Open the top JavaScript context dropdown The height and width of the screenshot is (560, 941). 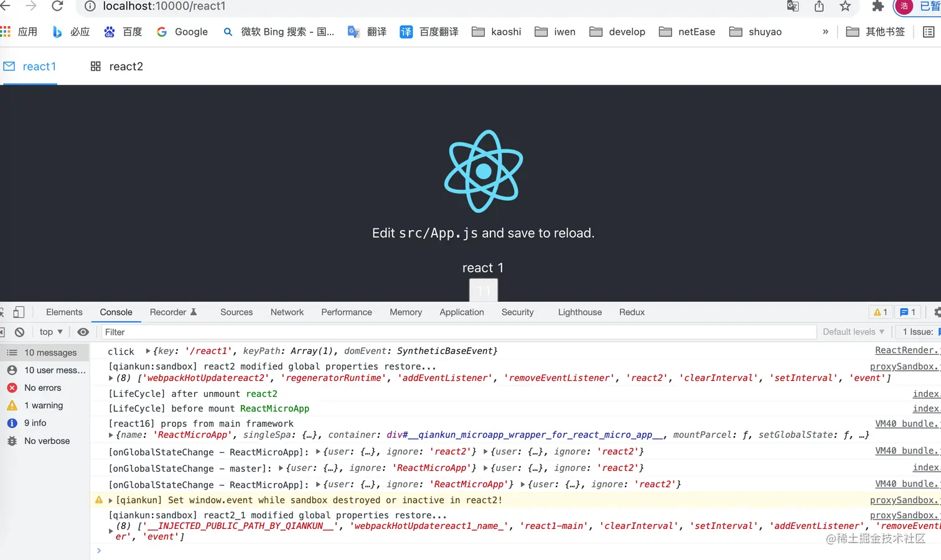51,332
